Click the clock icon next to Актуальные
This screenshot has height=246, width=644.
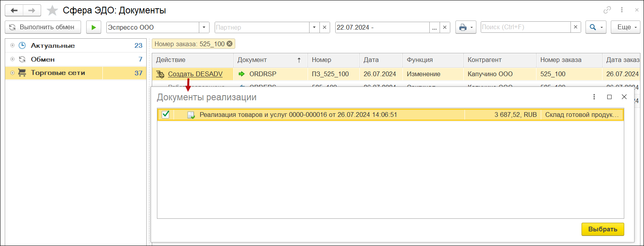pyautogui.click(x=23, y=45)
